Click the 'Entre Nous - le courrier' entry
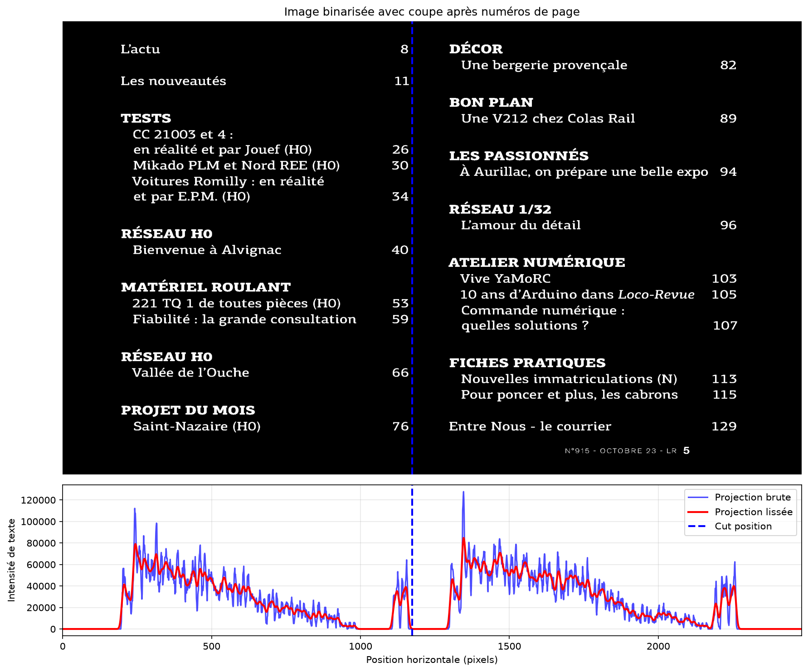Viewport: 808px width, 672px height. pyautogui.click(x=530, y=426)
